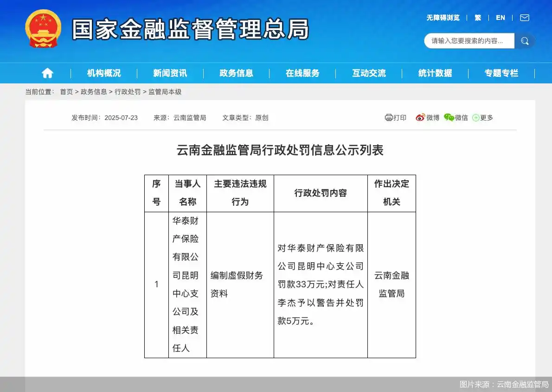Click table header 行政处罚内容
The width and height of the screenshot is (552, 392).
click(321, 193)
